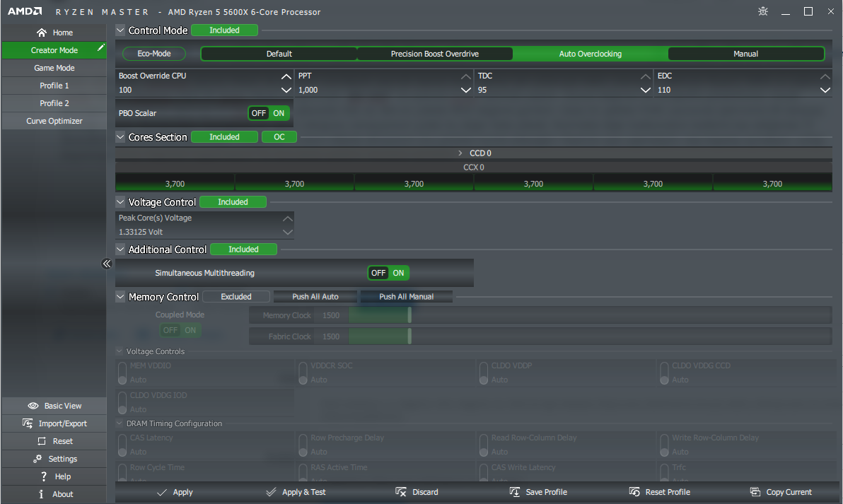The image size is (843, 504).
Task: Collapse the Memory Control section
Action: [120, 296]
